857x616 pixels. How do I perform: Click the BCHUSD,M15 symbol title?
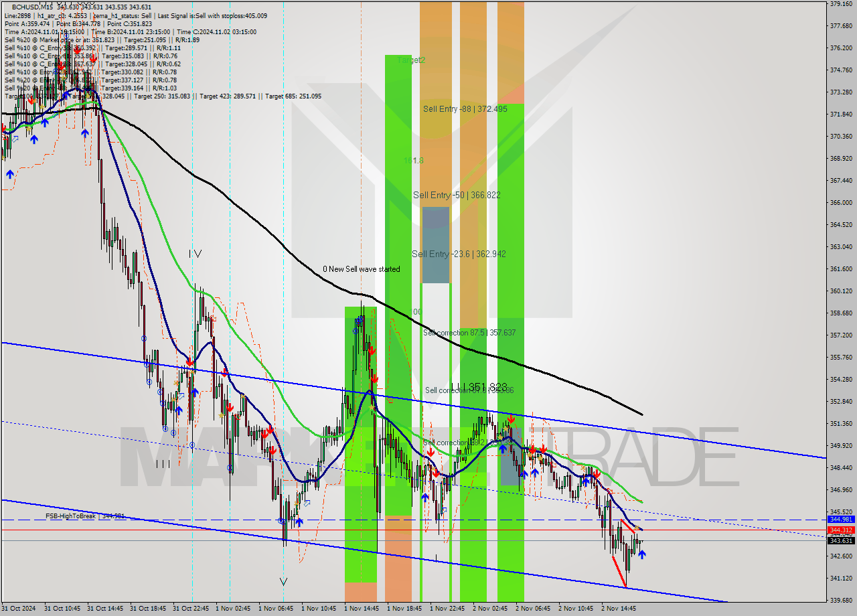pos(31,7)
